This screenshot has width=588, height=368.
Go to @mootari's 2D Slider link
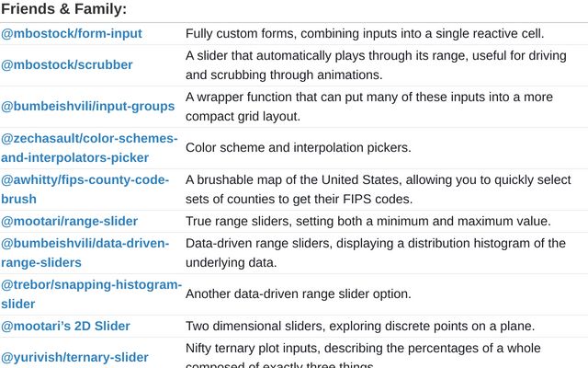tap(65, 326)
